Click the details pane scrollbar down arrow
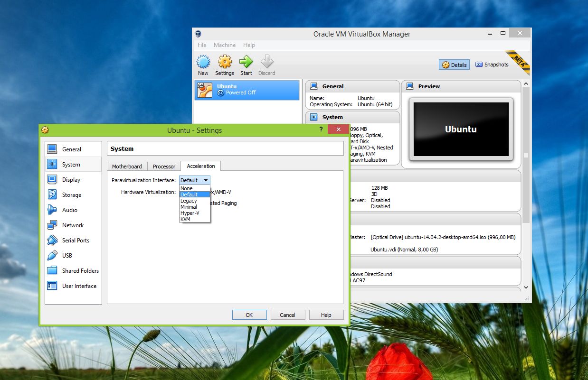 (526, 287)
